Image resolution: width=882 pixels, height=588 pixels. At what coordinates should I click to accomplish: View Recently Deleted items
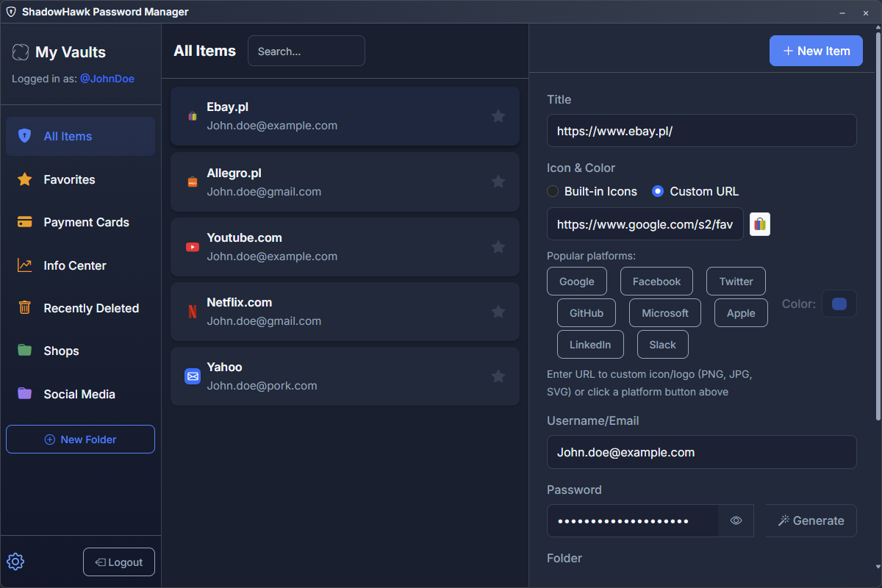(81, 308)
